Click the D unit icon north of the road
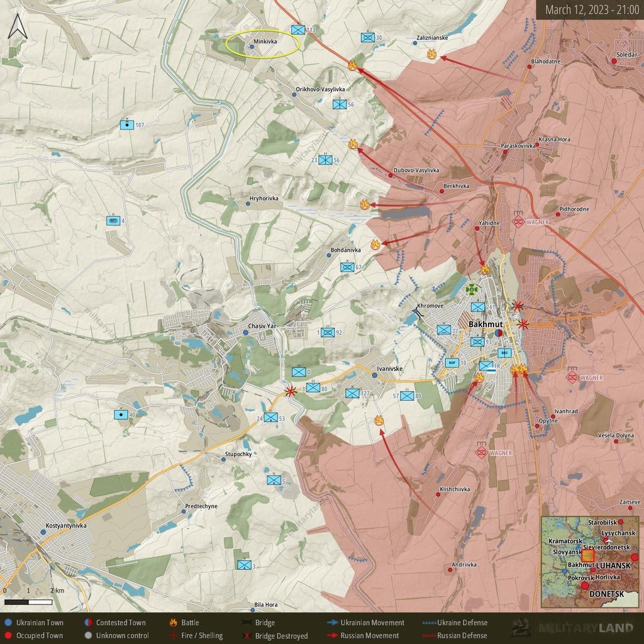 [x=299, y=372]
